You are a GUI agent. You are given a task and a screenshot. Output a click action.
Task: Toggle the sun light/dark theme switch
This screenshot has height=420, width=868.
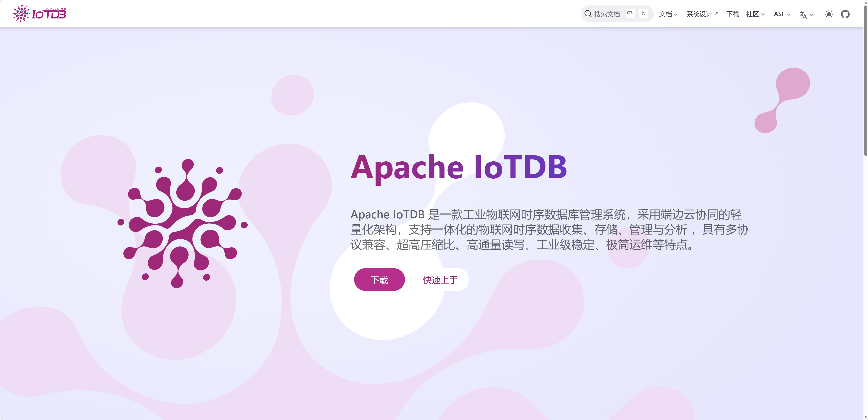(829, 14)
